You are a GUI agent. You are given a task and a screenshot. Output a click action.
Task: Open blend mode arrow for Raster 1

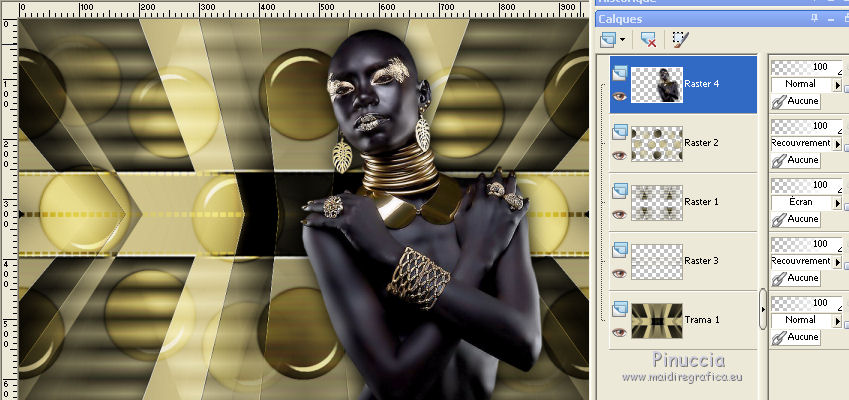[837, 203]
